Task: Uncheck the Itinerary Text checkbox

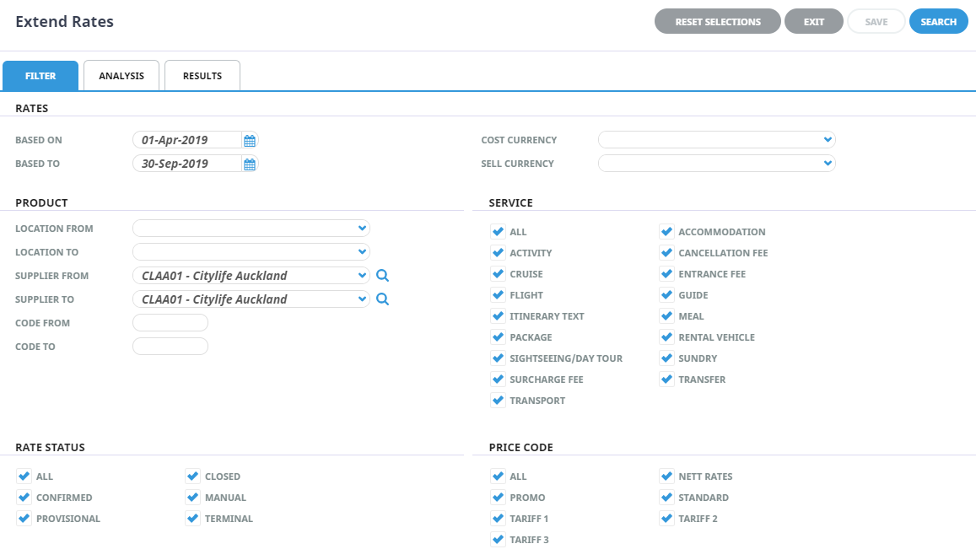Action: [x=498, y=317]
